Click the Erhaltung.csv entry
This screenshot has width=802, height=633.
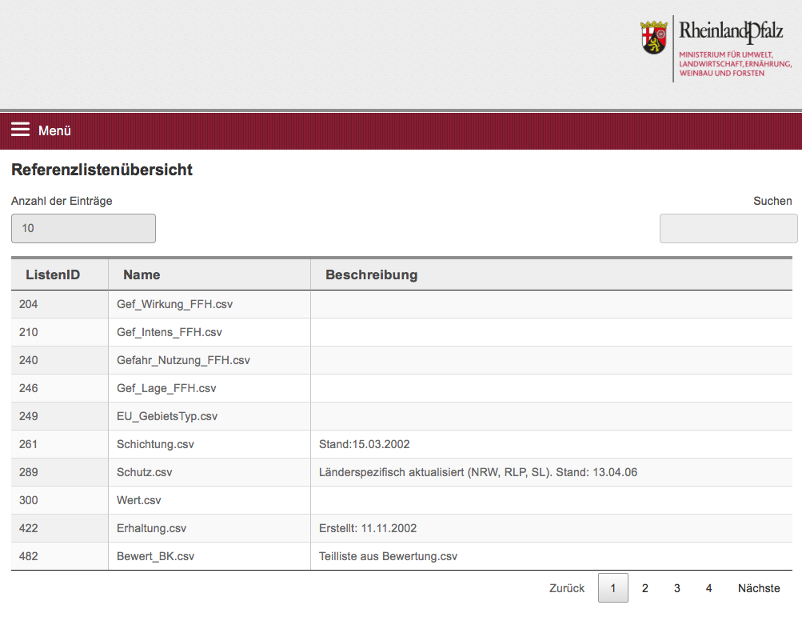pyautogui.click(x=151, y=528)
